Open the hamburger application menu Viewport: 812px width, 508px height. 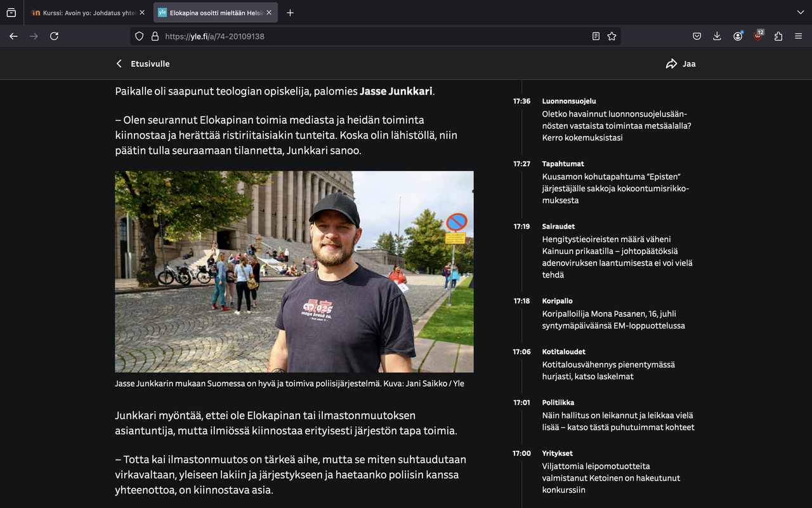(x=798, y=36)
